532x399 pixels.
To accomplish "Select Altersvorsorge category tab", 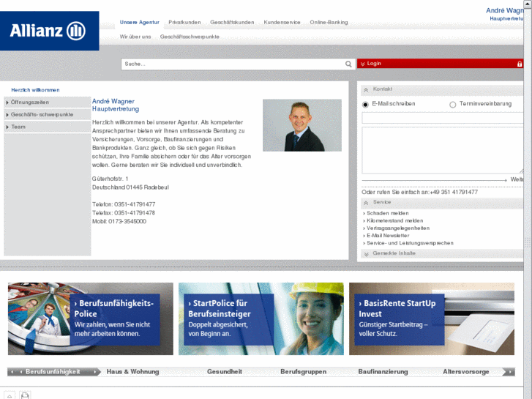I will pyautogui.click(x=466, y=372).
